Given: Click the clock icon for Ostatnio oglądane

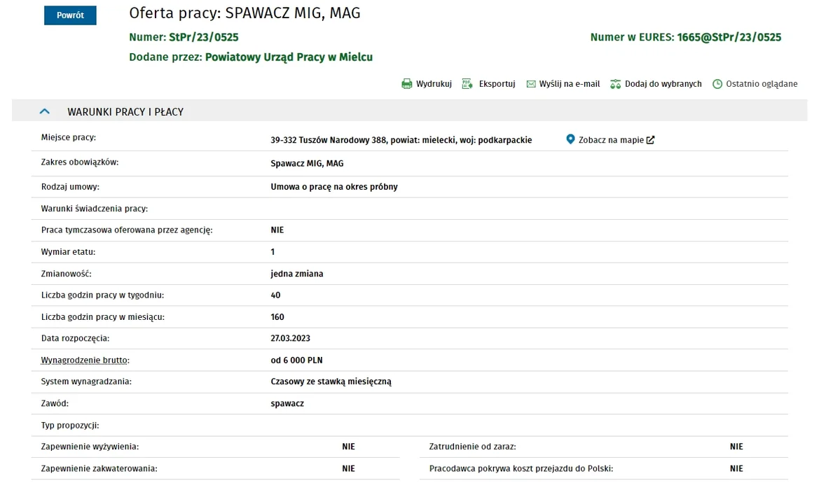Looking at the screenshot, I should coord(717,84).
